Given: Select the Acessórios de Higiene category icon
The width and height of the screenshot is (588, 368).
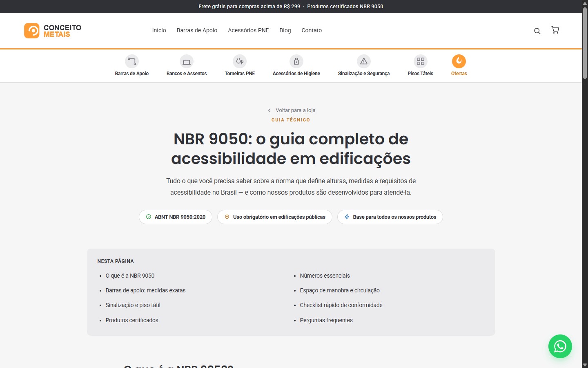Looking at the screenshot, I should tap(296, 61).
